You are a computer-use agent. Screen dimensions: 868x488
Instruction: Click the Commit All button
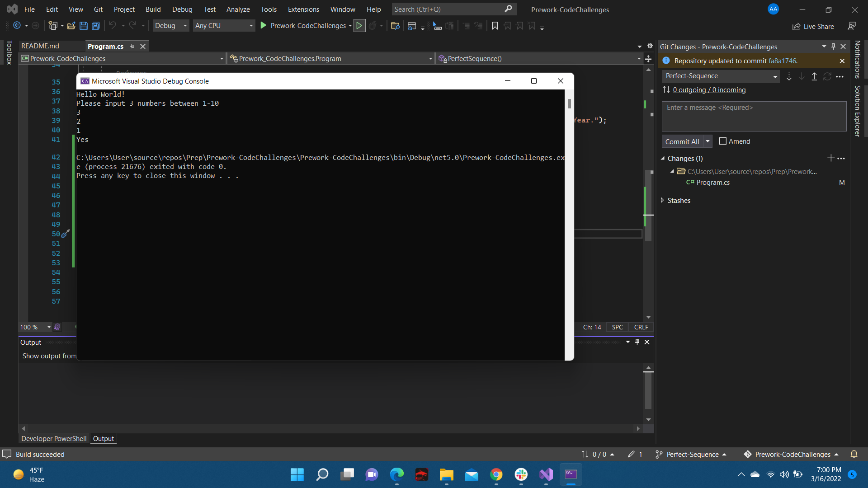tap(683, 141)
